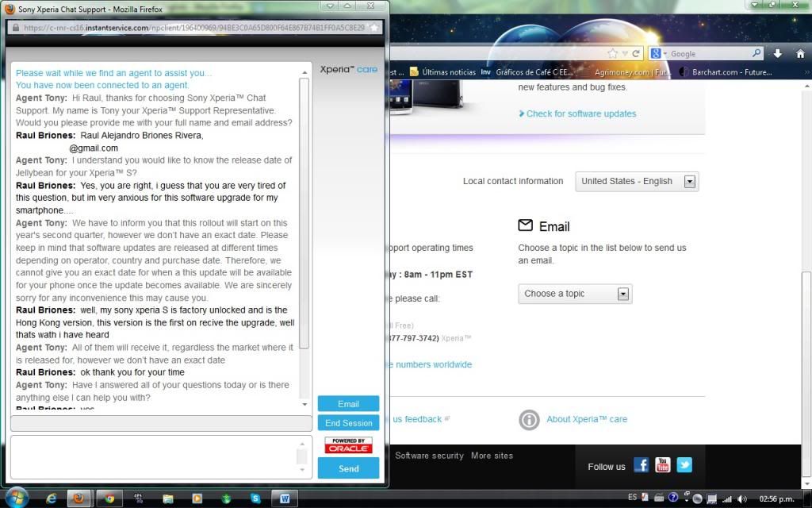Open the Google search engine dropdown

click(657, 54)
